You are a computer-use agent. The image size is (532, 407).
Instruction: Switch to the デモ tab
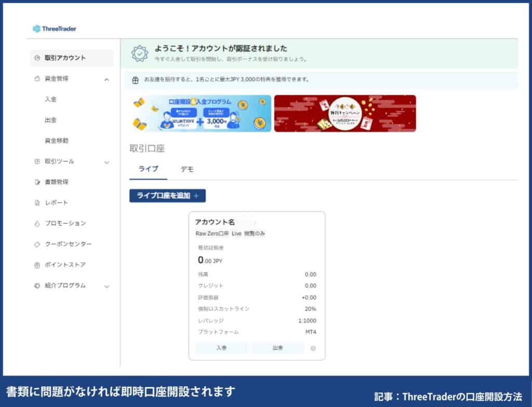188,169
